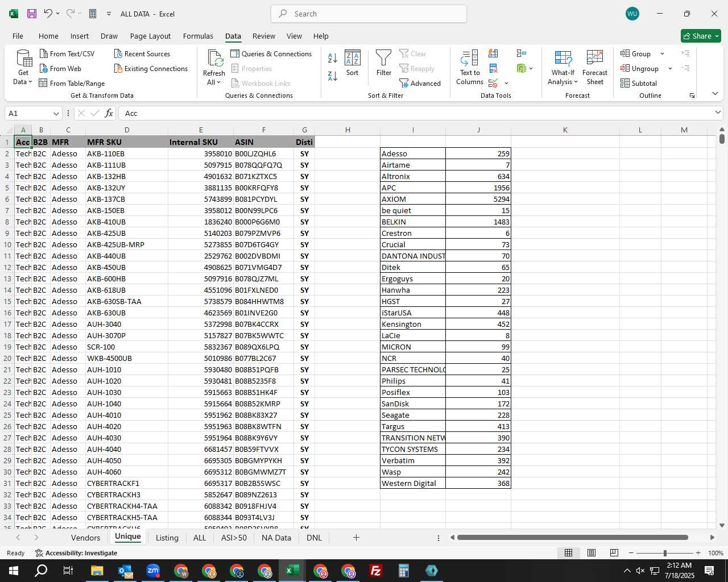Open Customize Quick Access Toolbar dropdown
728x582 pixels.
(109, 14)
